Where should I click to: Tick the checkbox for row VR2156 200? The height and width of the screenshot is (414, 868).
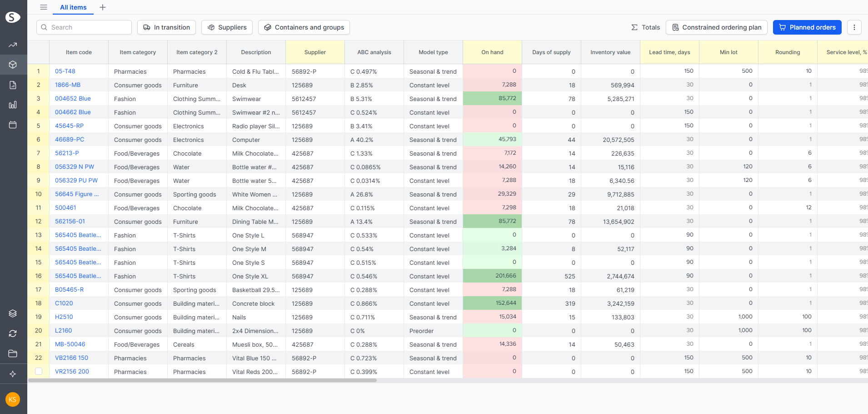(x=39, y=371)
